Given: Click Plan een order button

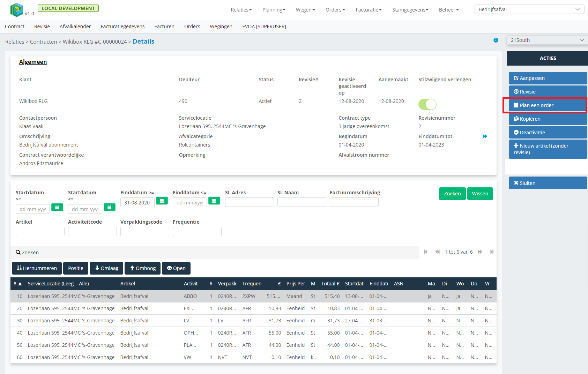Looking at the screenshot, I should [548, 105].
